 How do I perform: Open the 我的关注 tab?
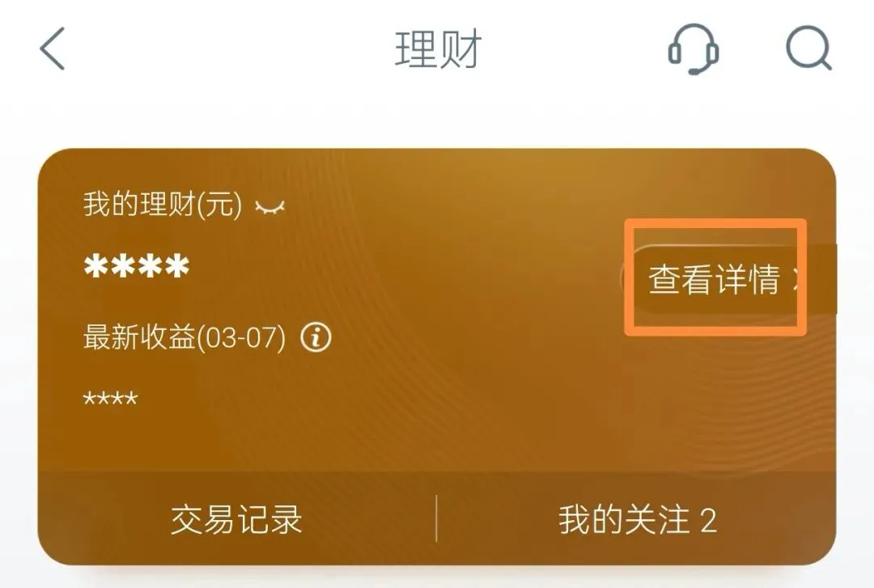[637, 519]
